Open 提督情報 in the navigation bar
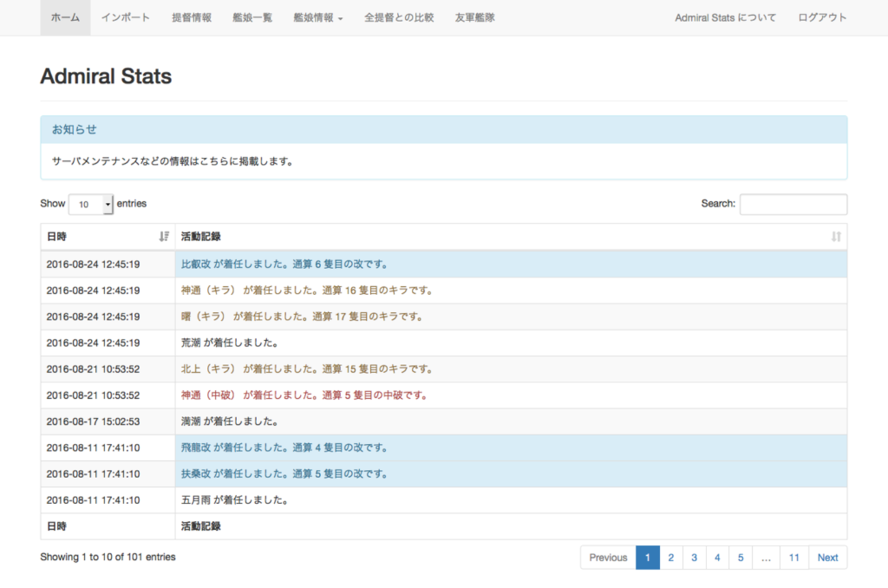Screen dimensions: 888x588 point(191,18)
